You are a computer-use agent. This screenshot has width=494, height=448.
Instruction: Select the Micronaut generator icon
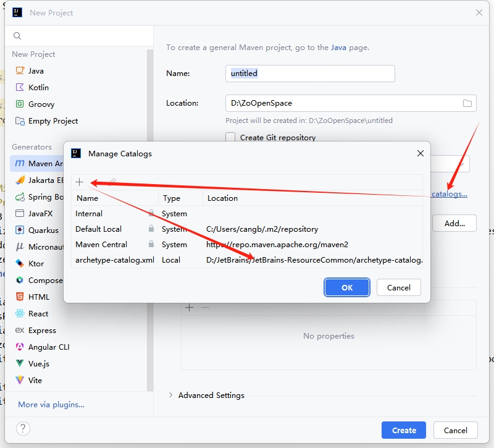pyautogui.click(x=20, y=247)
